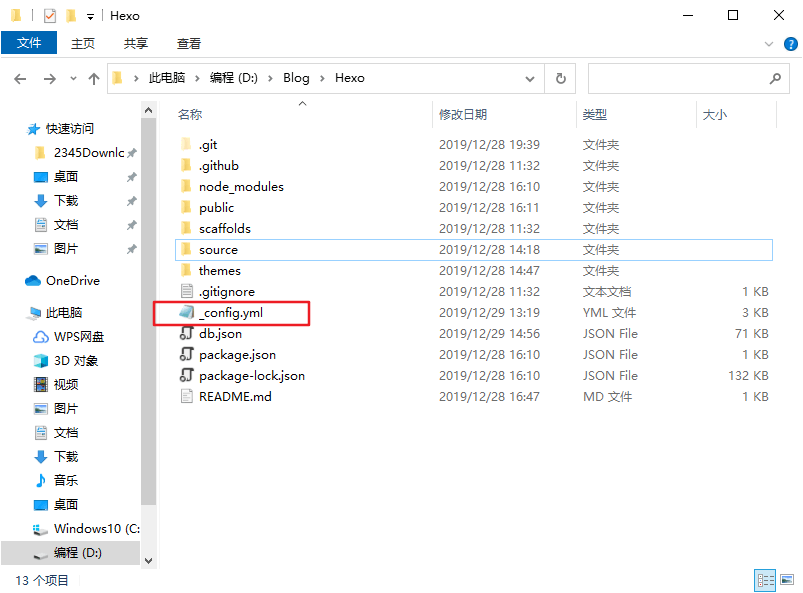Screen dimensions: 803x593
Task: Open the help question mark icon
Action: 790,44
